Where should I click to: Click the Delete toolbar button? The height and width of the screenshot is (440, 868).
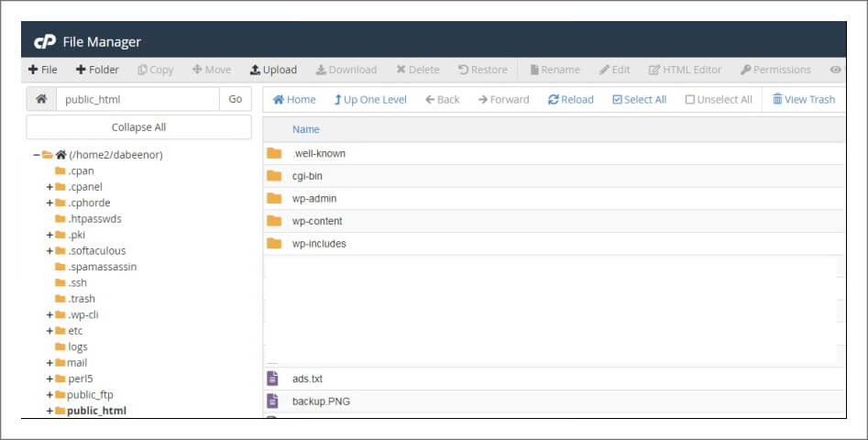click(x=418, y=70)
